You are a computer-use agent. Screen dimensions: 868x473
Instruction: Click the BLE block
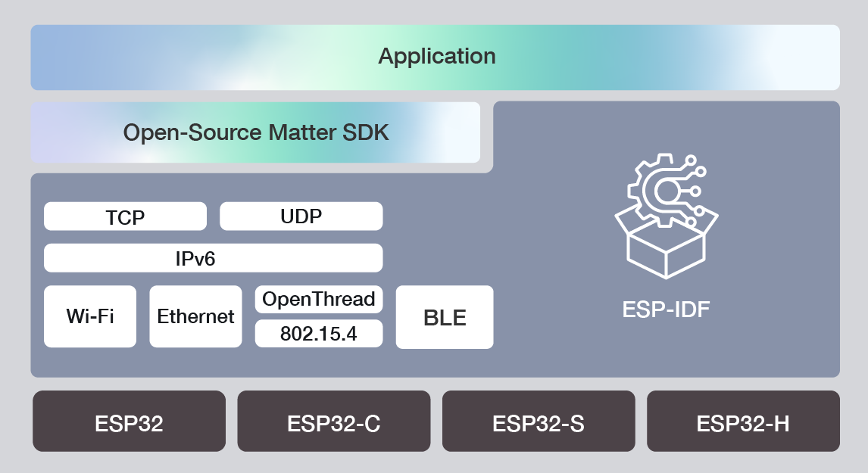pyautogui.click(x=445, y=317)
